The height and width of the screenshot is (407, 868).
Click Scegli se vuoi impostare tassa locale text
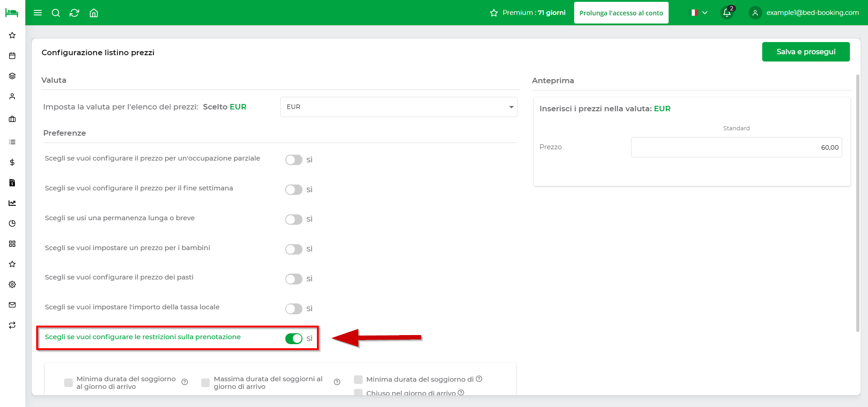132,307
